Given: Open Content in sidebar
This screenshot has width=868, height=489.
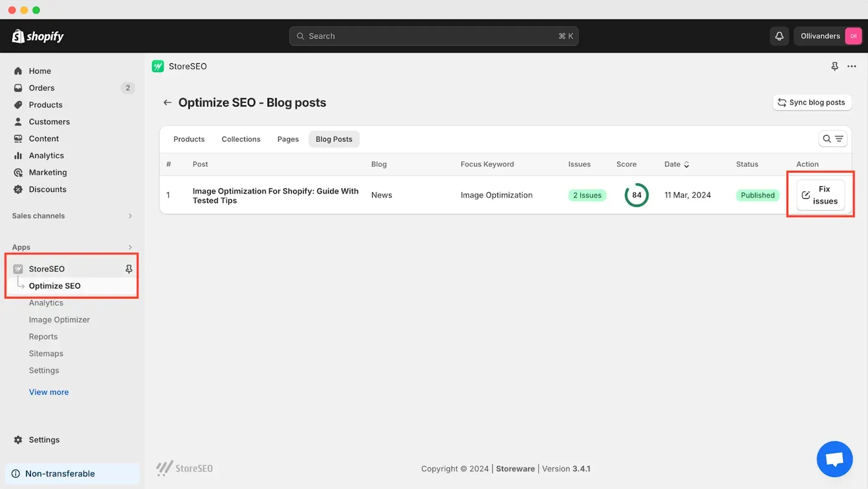Looking at the screenshot, I should tap(43, 138).
